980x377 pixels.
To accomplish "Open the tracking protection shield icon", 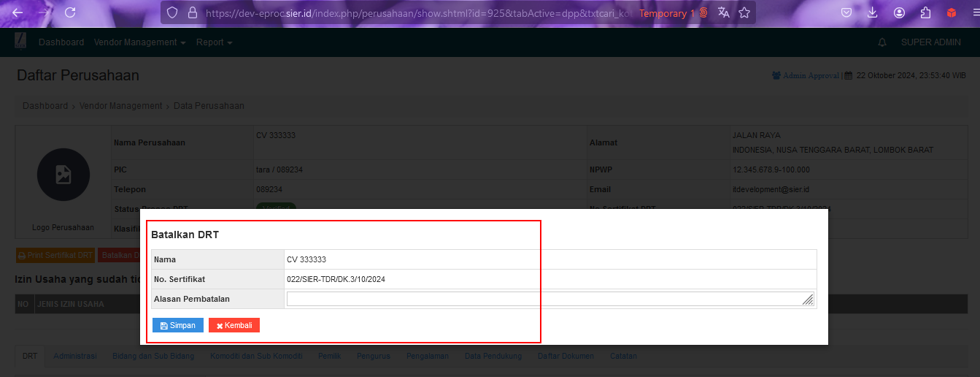I will coord(172,12).
